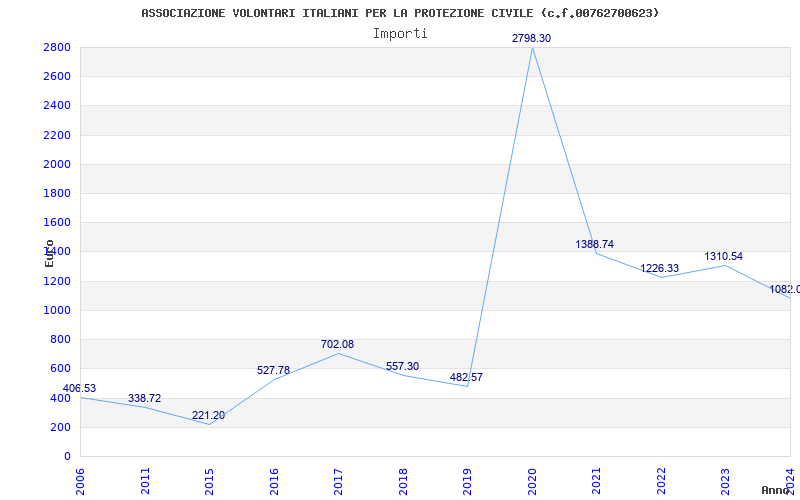Click the 2019 x-axis year label
Screen dimensions: 800x500
coord(467,481)
